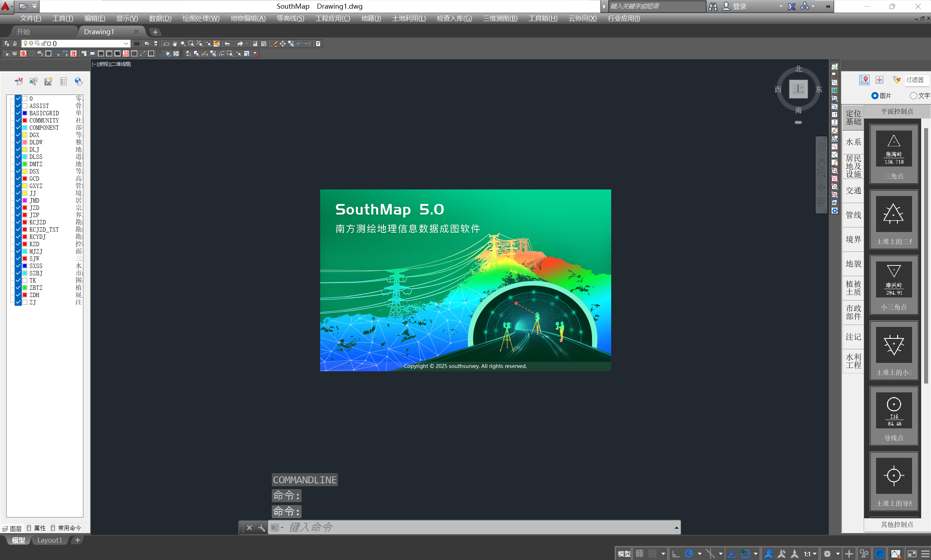931x560 pixels.
Task: Select the 水系 category button
Action: pyautogui.click(x=853, y=142)
